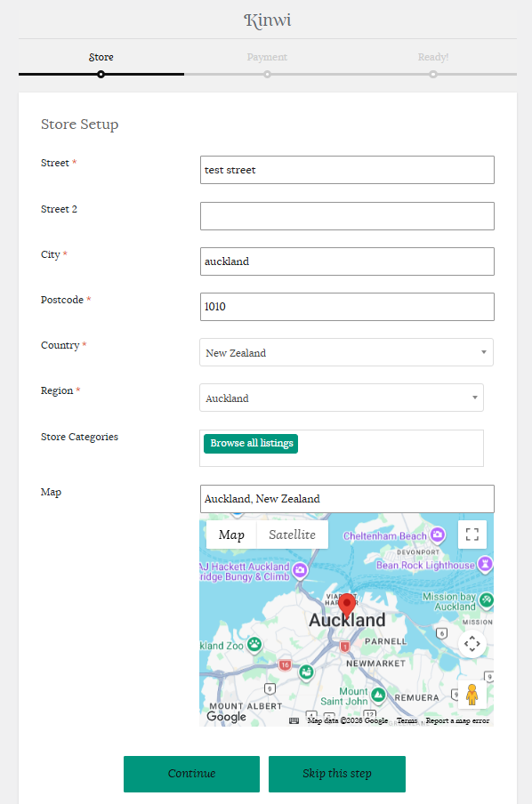
Task: Click the Street View pegman icon
Action: point(472,695)
